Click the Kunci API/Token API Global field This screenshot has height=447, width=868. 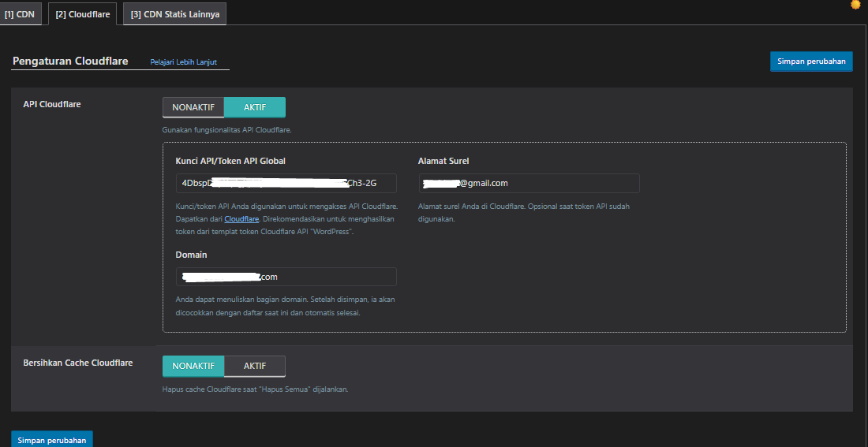(x=286, y=184)
